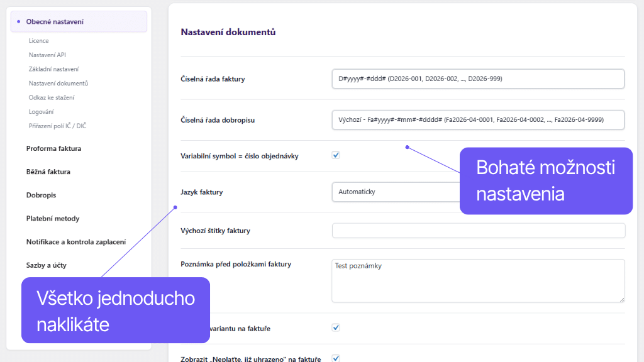Open the Proforma faktura section
The width and height of the screenshot is (644, 362).
(54, 148)
